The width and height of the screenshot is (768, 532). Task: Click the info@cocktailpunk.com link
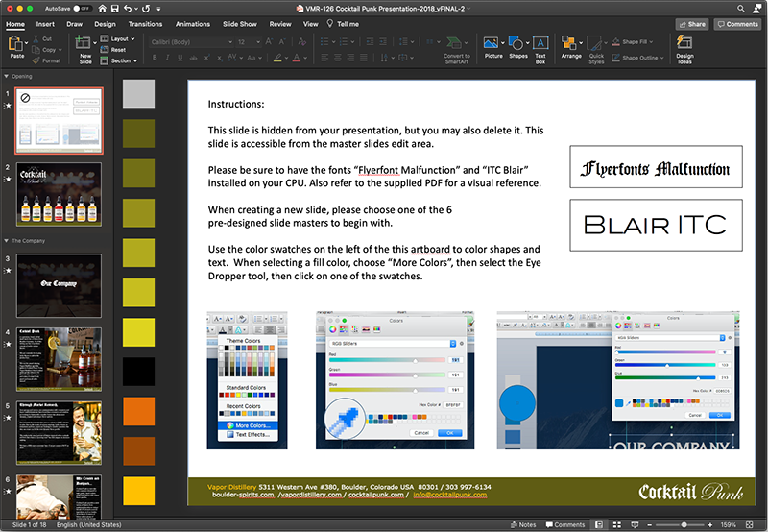coord(449,495)
